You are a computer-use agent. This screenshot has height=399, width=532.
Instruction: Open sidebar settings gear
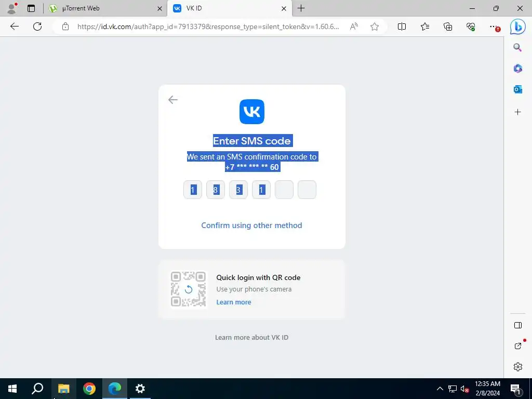[x=518, y=367]
